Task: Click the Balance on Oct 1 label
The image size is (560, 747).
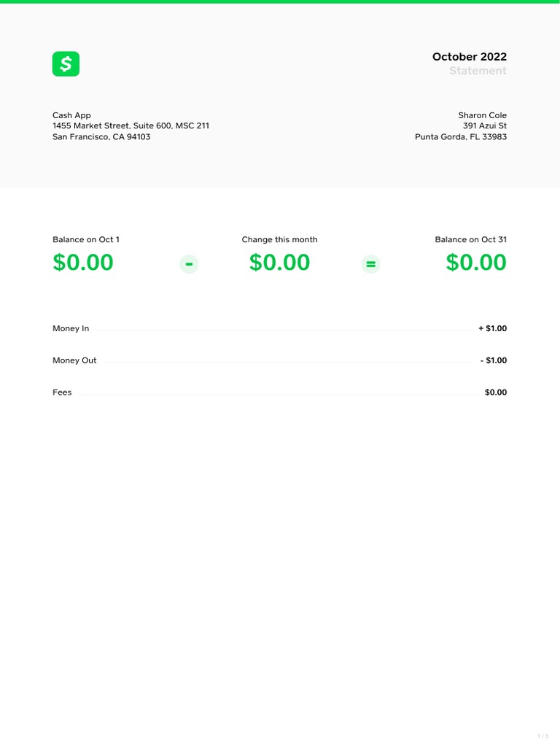Action: (x=86, y=239)
